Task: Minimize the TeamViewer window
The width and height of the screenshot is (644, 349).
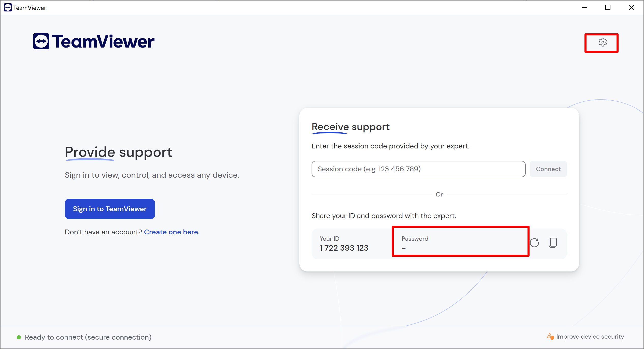Action: coord(584,8)
